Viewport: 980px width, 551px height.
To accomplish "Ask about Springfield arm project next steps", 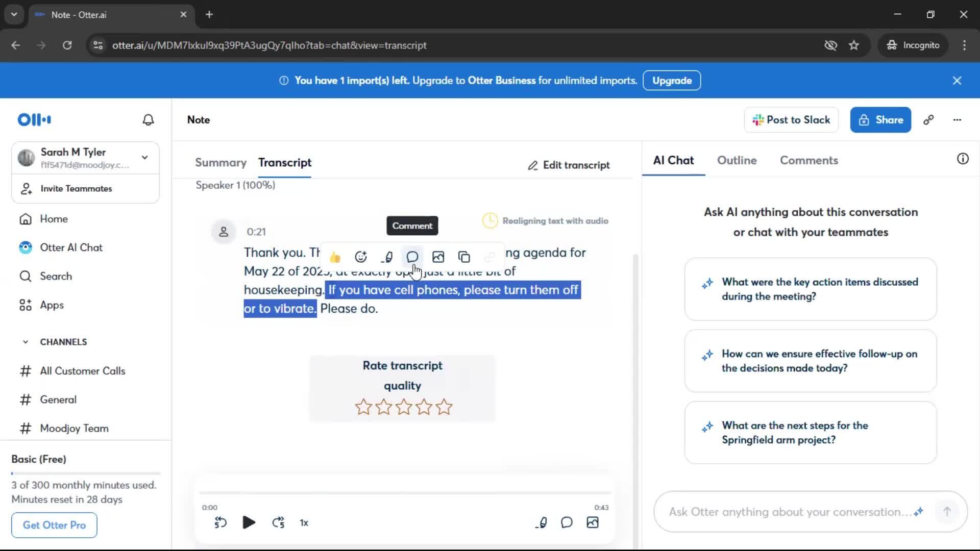I will coord(811,433).
